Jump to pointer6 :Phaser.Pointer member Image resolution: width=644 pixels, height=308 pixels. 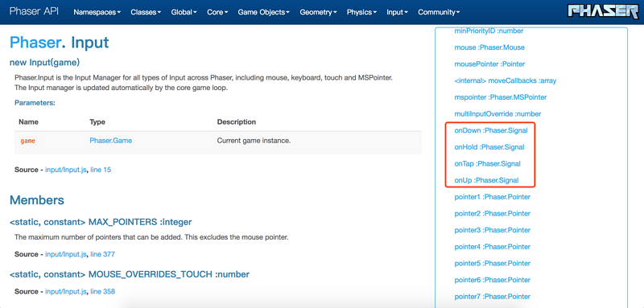[493, 280]
